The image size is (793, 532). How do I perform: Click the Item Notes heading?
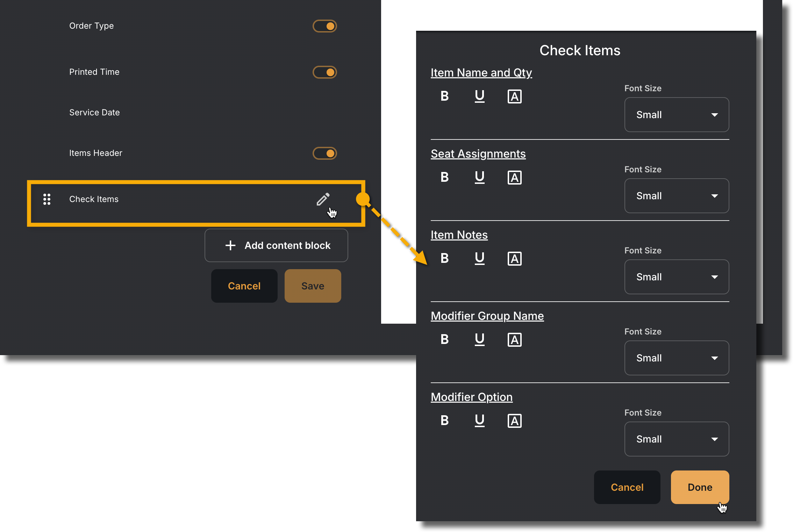[x=459, y=235]
